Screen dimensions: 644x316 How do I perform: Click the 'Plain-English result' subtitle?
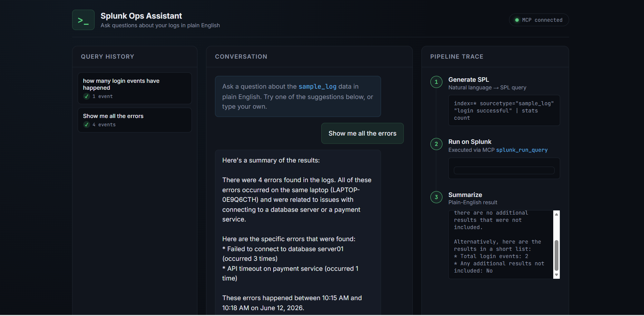473,203
